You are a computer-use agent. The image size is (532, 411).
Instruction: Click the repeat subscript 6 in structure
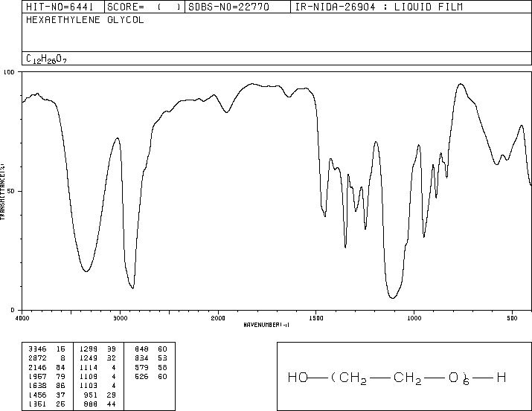click(467, 381)
